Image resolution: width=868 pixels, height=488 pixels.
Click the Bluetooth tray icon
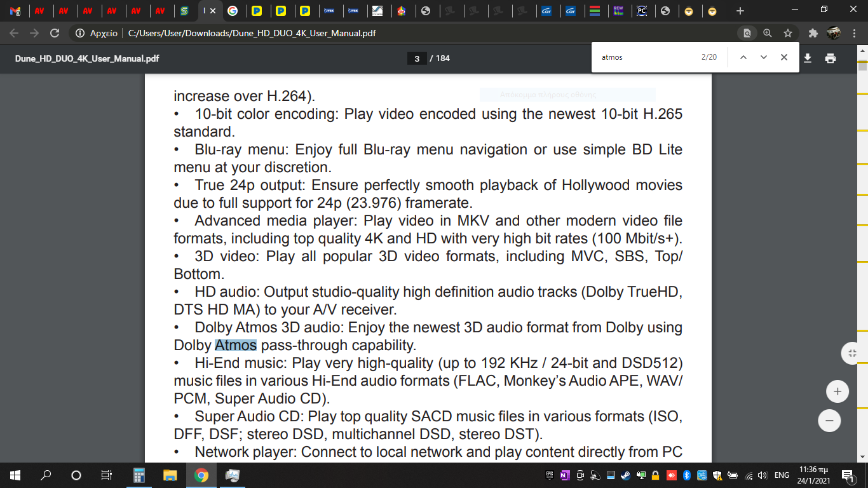[687, 475]
